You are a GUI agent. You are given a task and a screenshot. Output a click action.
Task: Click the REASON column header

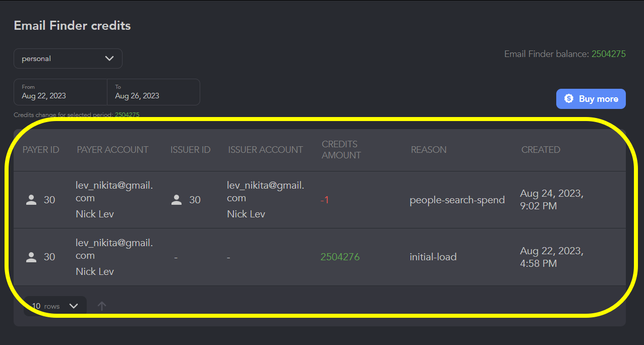(428, 150)
